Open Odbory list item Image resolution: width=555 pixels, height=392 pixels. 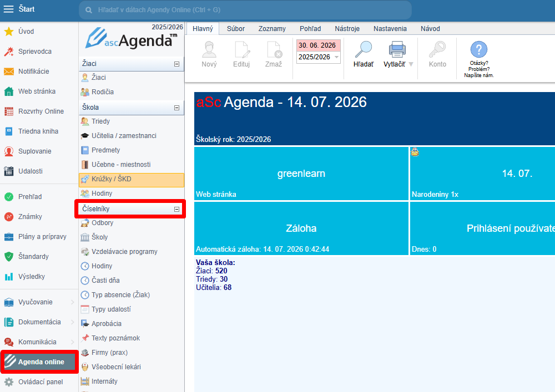click(x=132, y=223)
